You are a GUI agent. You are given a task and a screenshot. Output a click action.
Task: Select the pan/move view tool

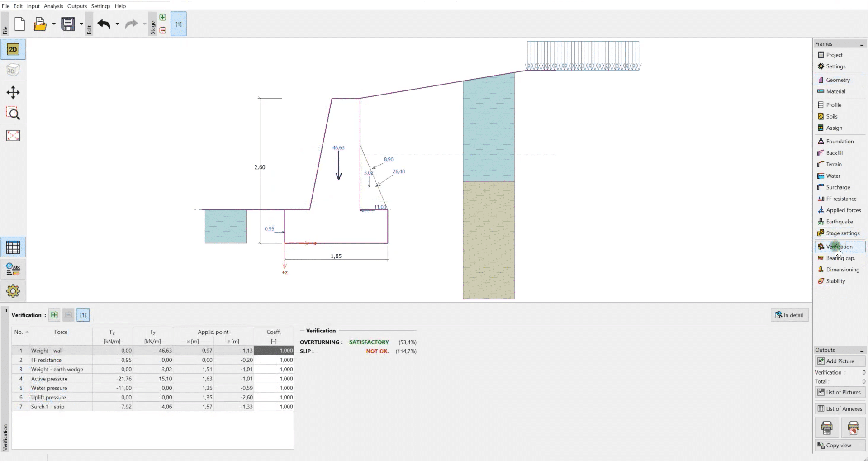tap(13, 93)
